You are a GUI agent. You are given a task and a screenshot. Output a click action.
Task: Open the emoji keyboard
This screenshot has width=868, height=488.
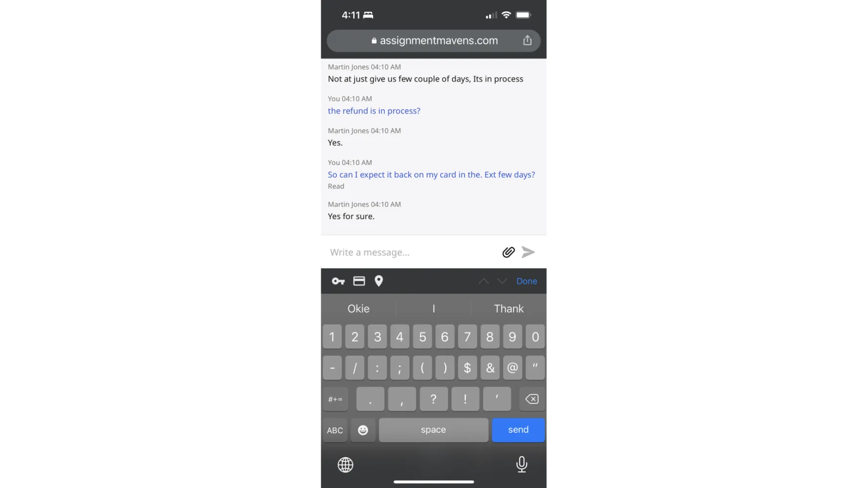click(x=363, y=430)
